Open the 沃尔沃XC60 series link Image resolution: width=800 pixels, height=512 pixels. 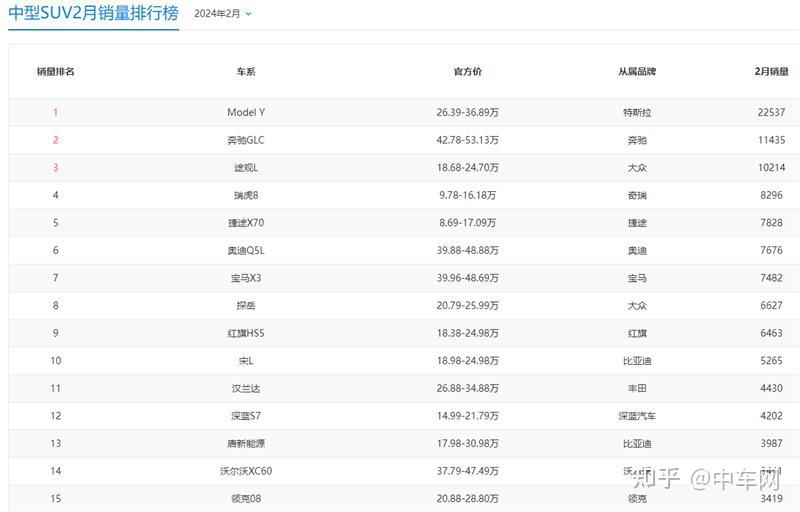coord(246,471)
